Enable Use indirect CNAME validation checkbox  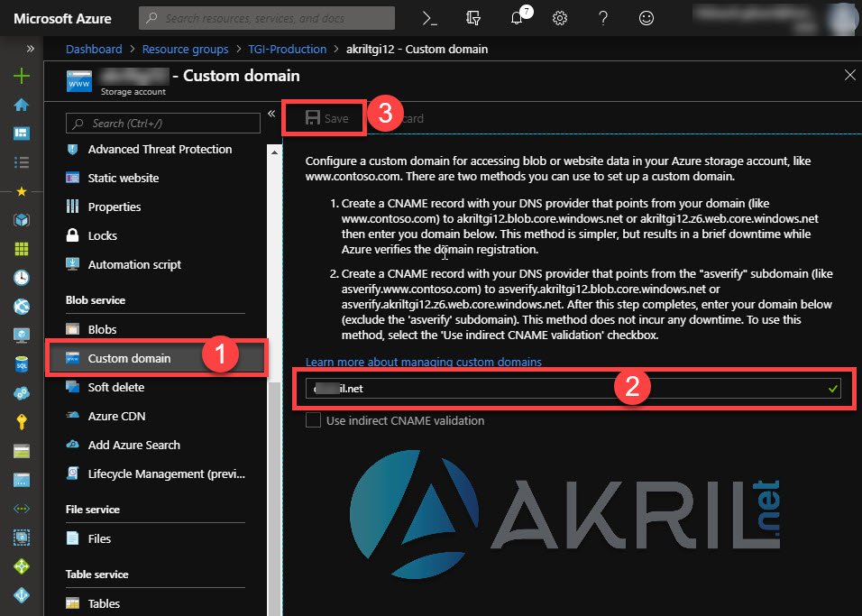click(314, 421)
